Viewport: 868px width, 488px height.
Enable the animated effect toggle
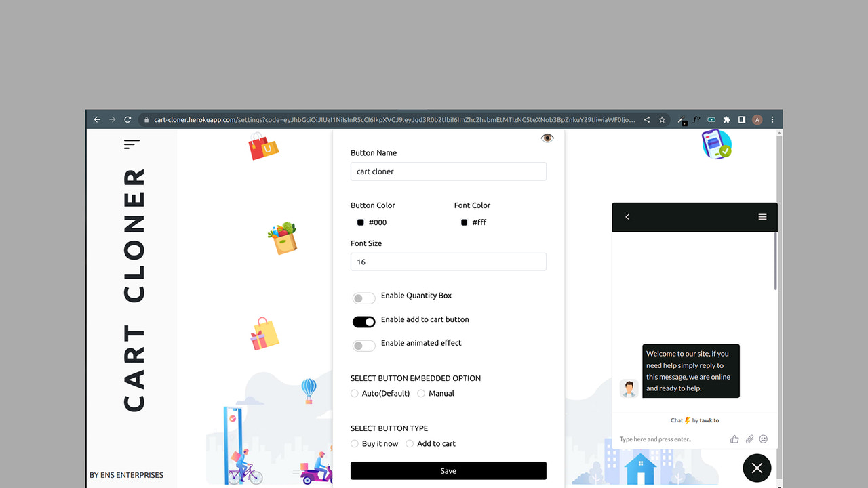[x=363, y=345]
